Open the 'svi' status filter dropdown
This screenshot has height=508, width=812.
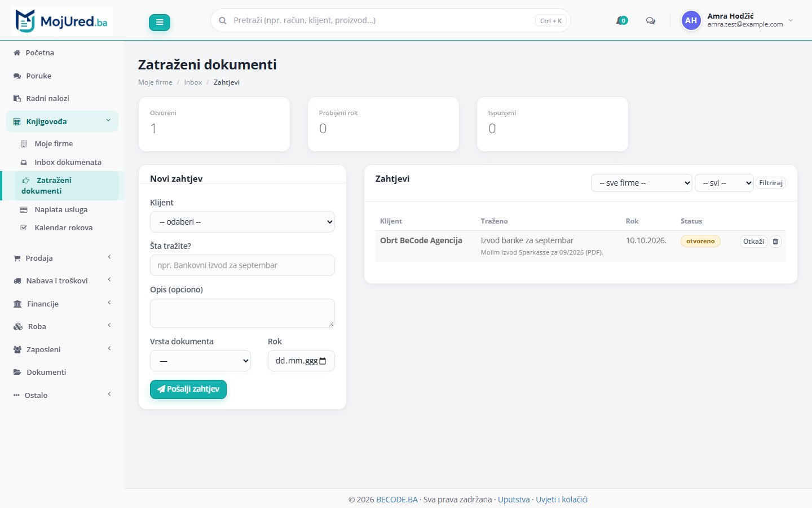point(724,183)
